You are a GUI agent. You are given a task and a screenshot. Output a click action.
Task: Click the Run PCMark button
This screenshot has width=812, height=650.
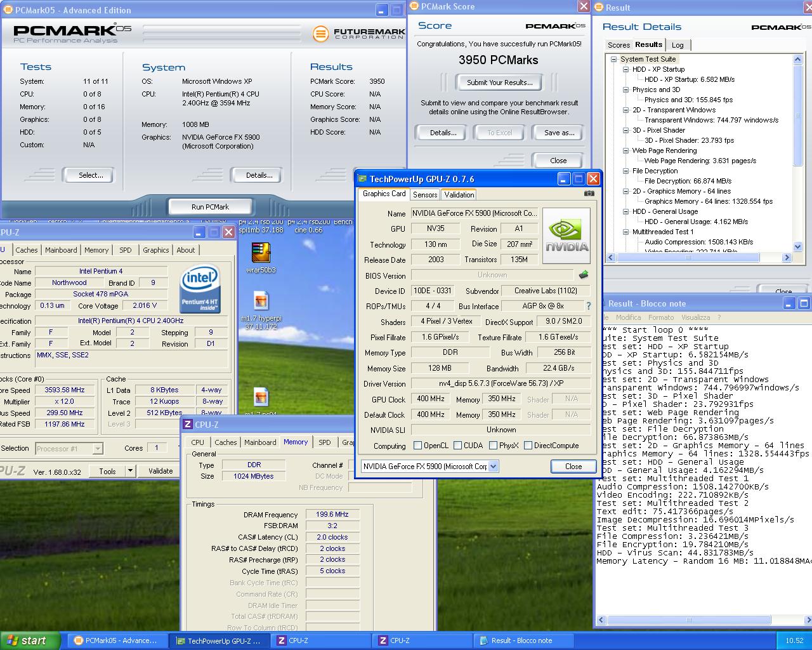point(210,207)
